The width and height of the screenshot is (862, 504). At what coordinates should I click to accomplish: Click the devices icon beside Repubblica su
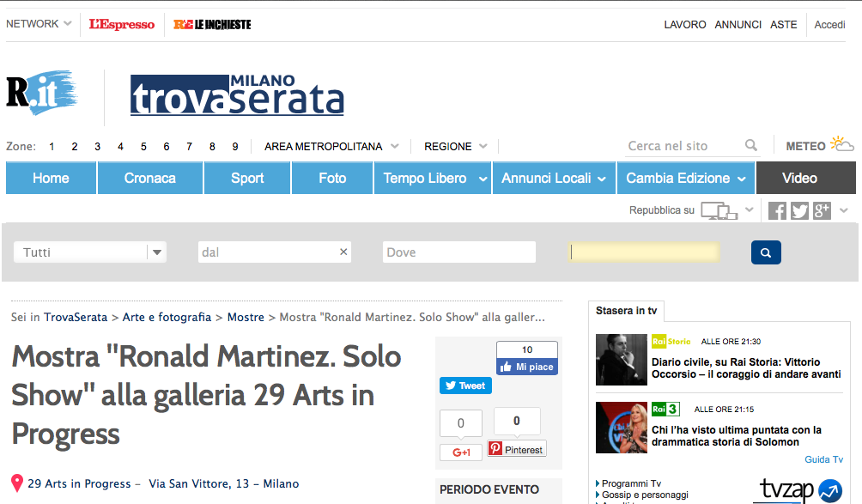(719, 210)
